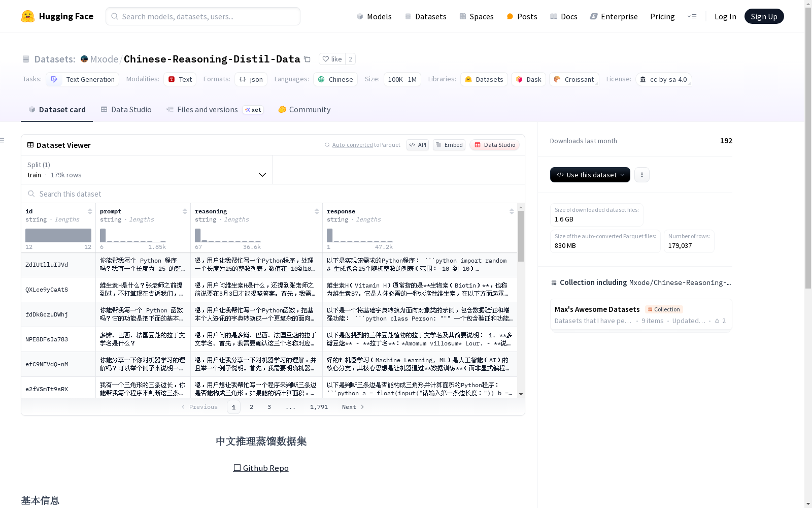Open the Files and versions tab

215,110
